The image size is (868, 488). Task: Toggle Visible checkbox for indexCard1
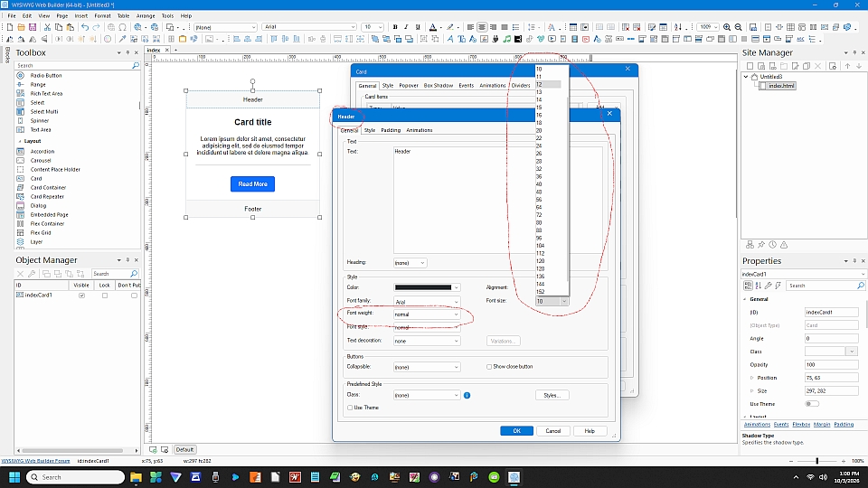click(82, 296)
